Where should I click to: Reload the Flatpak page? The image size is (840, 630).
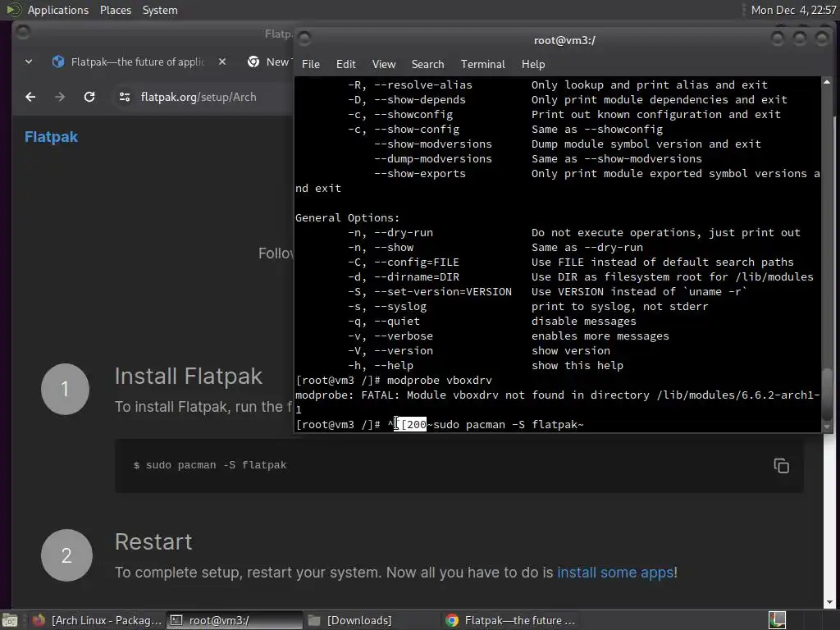(89, 97)
